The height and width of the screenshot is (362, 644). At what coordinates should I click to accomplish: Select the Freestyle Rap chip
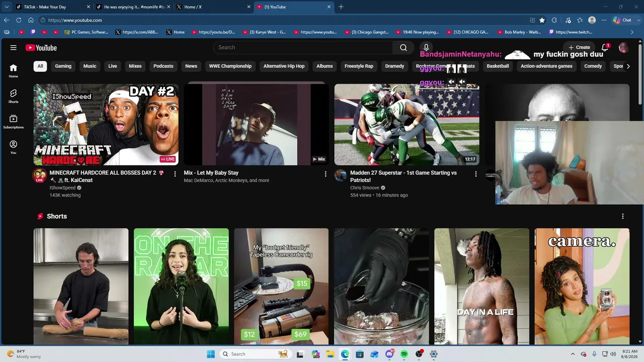pos(359,66)
